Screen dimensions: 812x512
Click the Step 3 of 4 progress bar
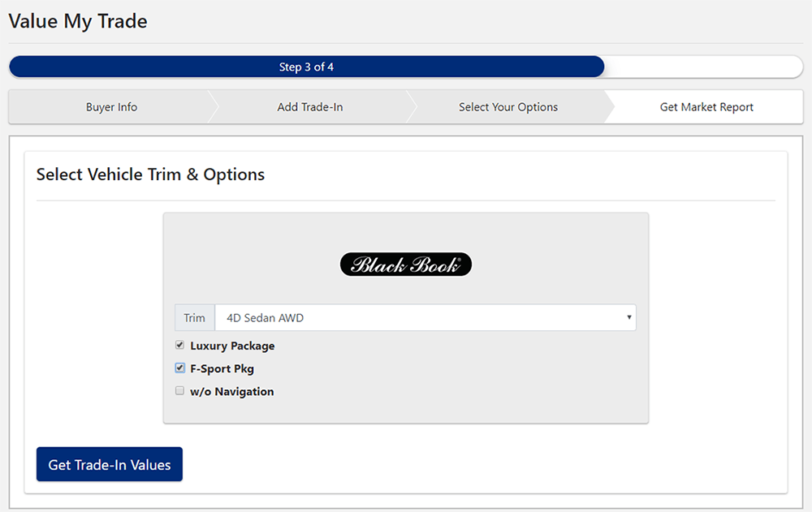(x=307, y=67)
